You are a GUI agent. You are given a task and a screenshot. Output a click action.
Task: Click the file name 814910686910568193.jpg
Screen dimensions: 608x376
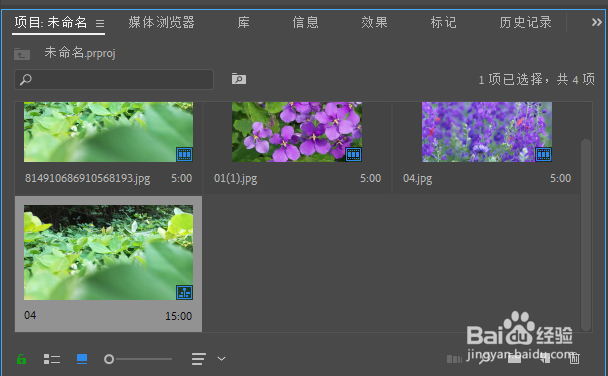tap(88, 178)
